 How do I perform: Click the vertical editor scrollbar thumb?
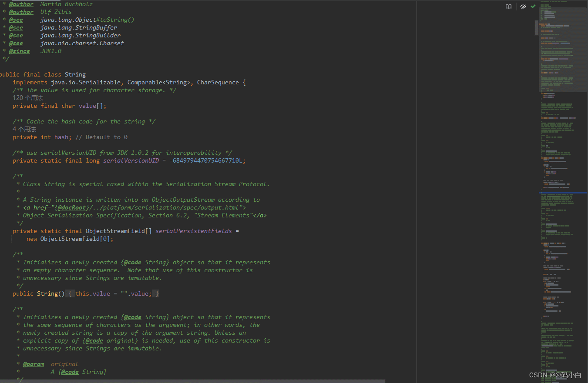click(537, 27)
